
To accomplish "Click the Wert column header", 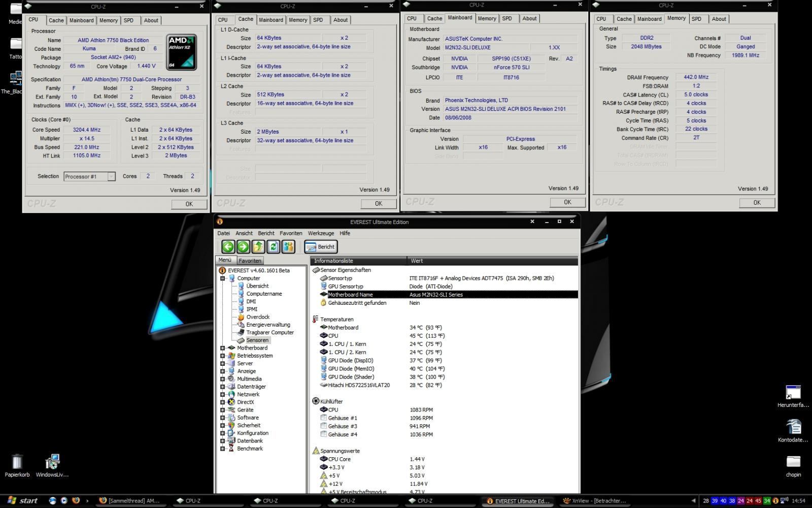I will click(x=492, y=261).
